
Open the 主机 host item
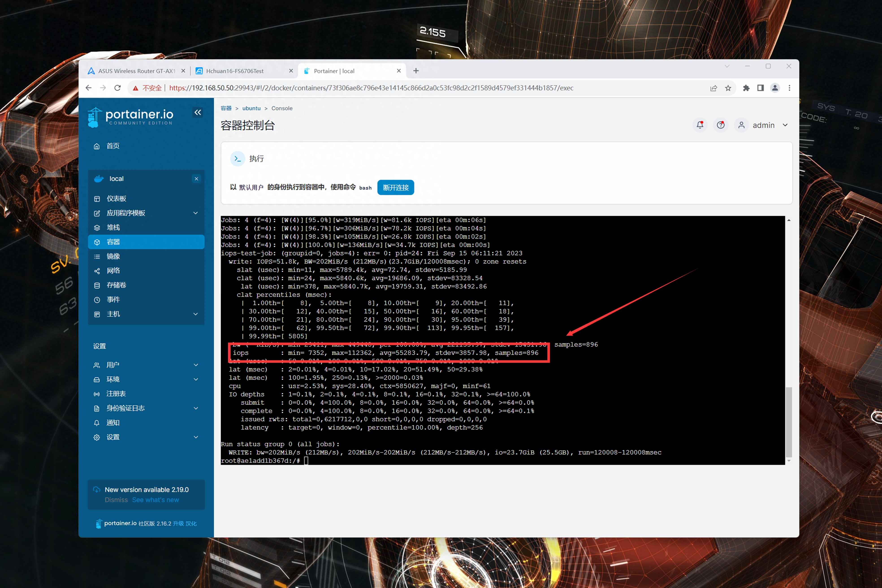(113, 314)
